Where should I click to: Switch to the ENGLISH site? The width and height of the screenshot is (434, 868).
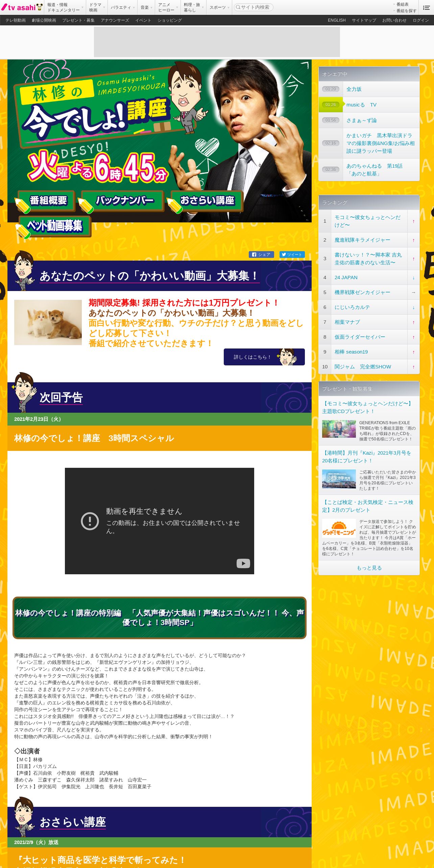337,20
